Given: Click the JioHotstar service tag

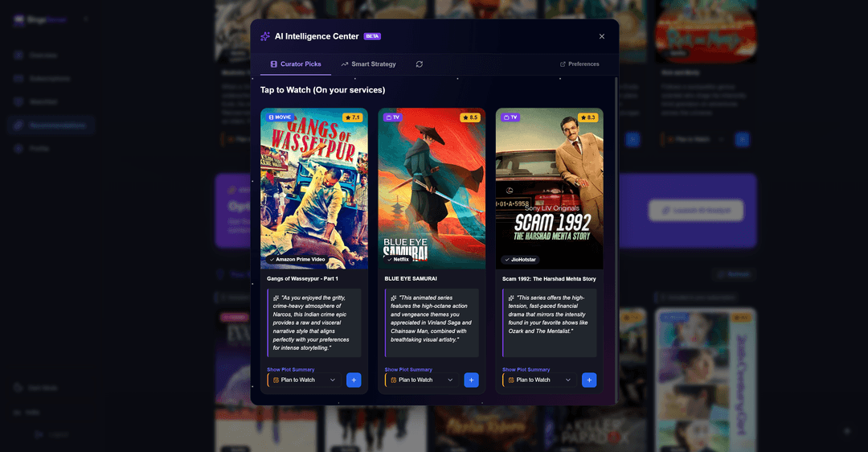Looking at the screenshot, I should pyautogui.click(x=521, y=259).
